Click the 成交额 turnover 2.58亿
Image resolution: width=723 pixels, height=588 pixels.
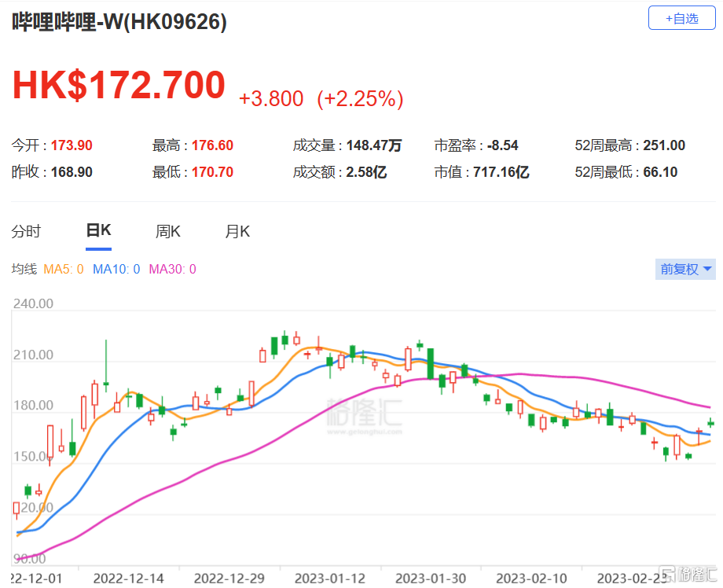click(366, 172)
